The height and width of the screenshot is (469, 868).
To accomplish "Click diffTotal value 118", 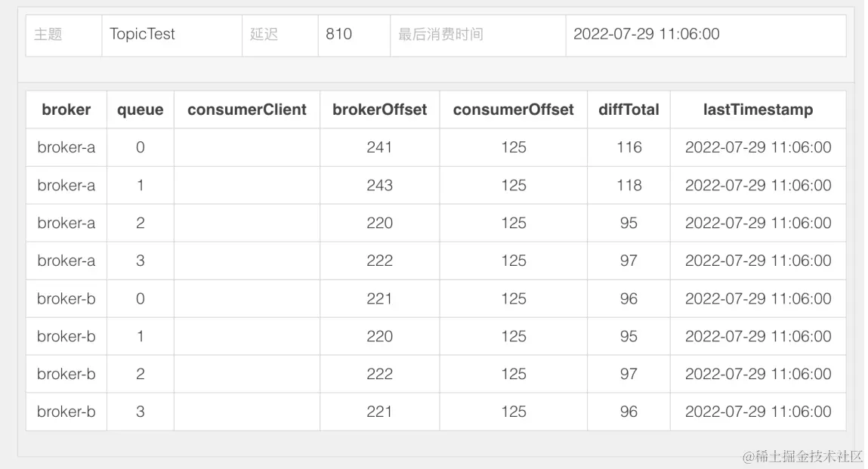I will [x=629, y=185].
